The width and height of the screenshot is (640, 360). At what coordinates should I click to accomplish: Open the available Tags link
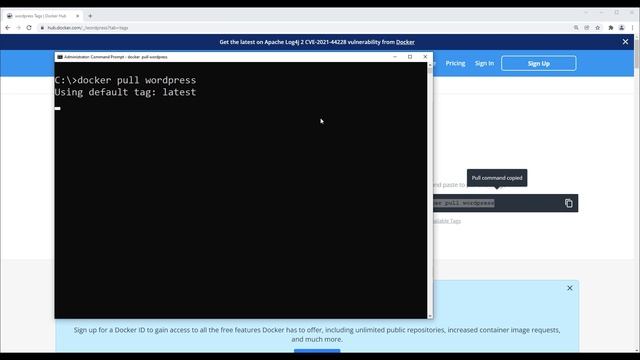point(447,221)
